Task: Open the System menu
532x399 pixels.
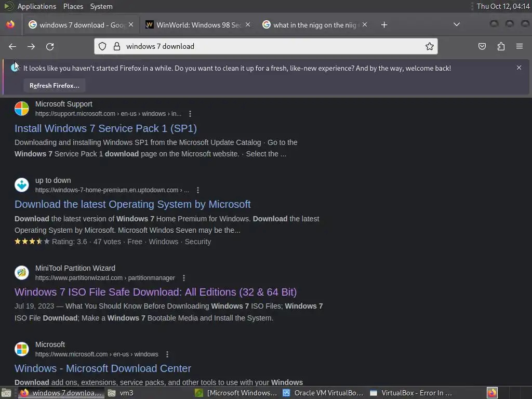Action: 101,6
